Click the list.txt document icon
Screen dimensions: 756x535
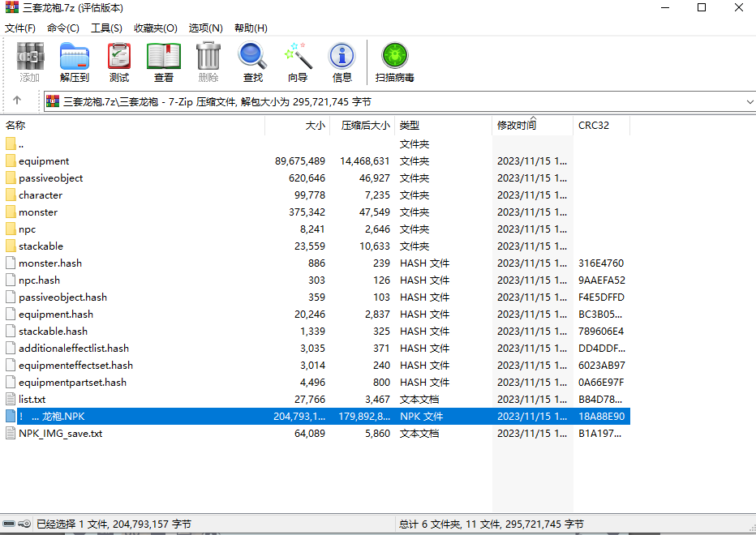pyautogui.click(x=11, y=399)
